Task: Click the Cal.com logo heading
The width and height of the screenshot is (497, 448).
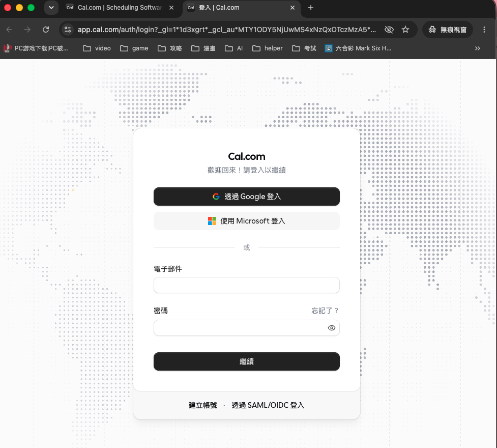Action: pos(247,156)
